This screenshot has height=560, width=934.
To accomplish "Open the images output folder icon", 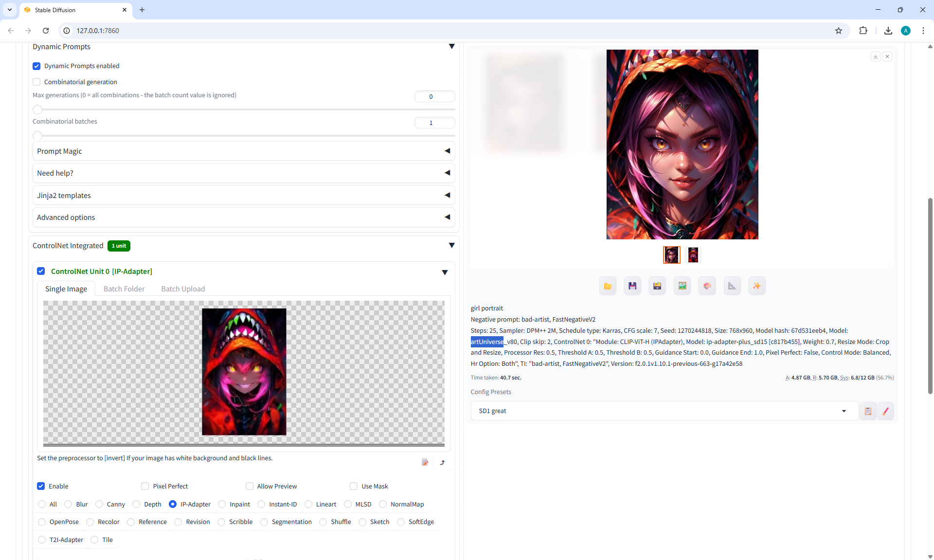I will [x=608, y=286].
